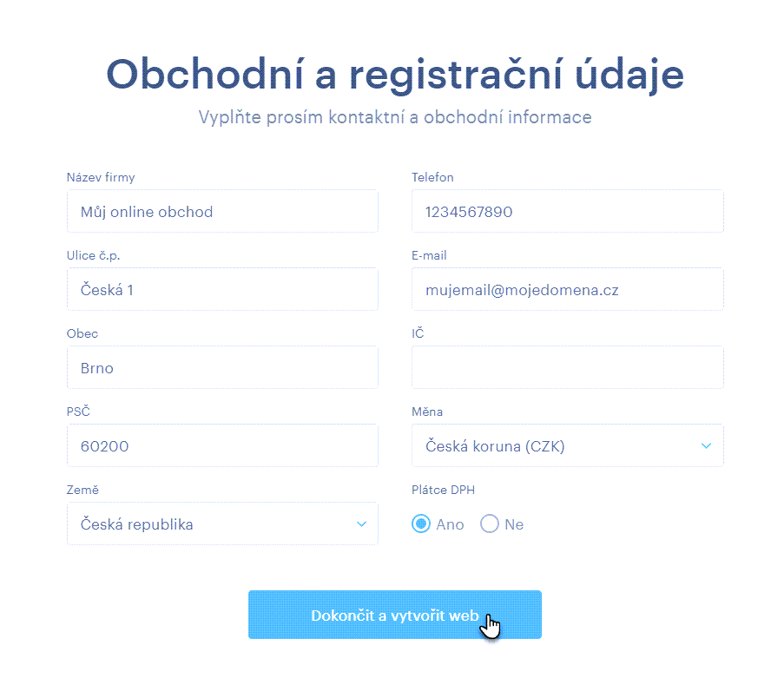Click the Vyplňte prosím subtitle text

click(395, 117)
